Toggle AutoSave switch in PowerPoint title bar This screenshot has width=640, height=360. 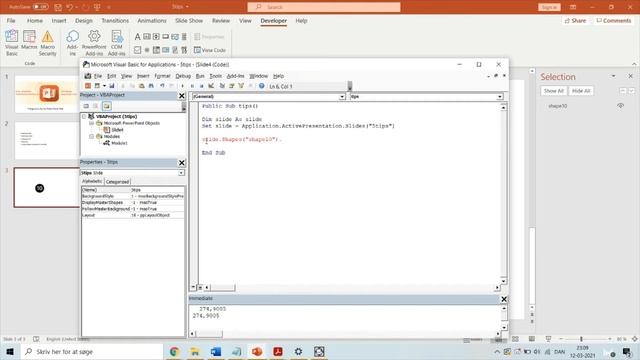point(40,7)
